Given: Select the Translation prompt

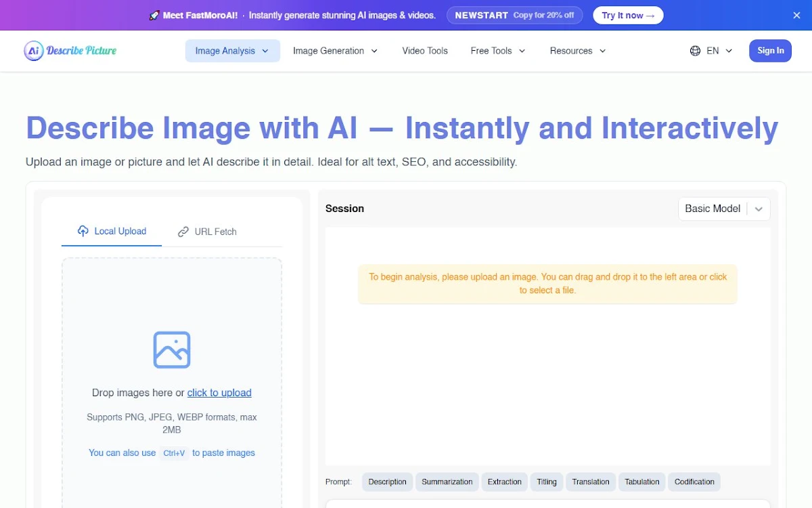Looking at the screenshot, I should pos(591,482).
